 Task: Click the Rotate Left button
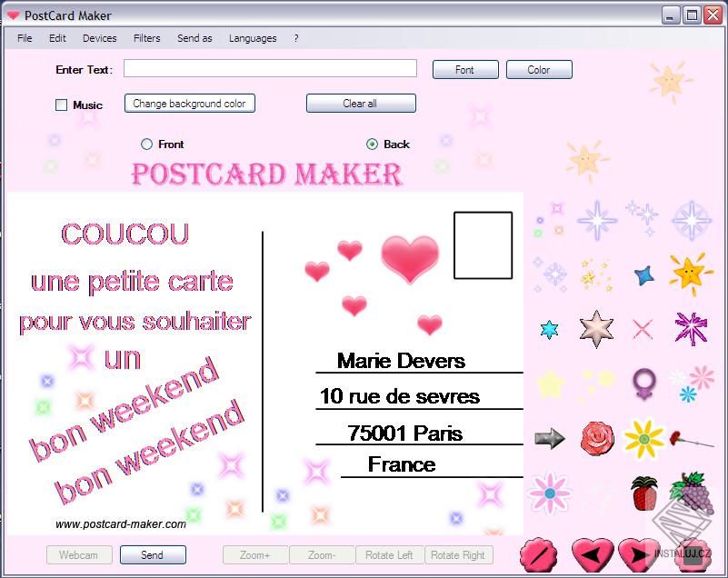(389, 554)
